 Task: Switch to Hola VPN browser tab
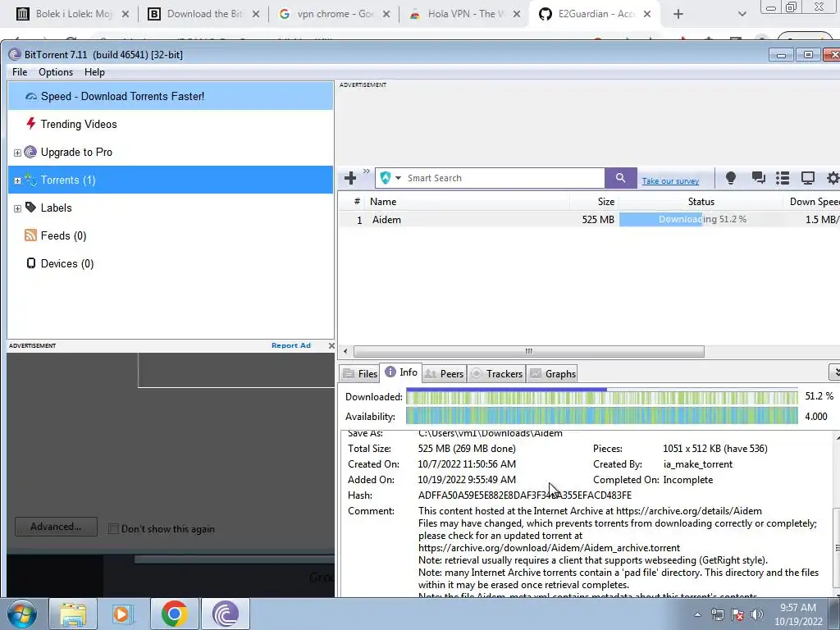(465, 14)
